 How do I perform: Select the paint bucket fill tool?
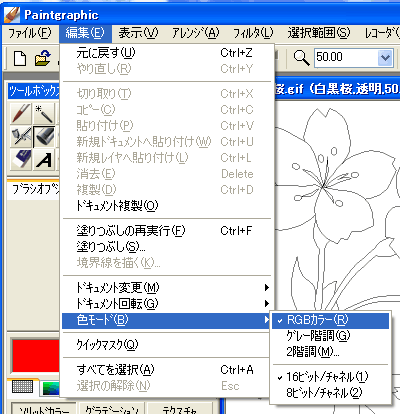pos(44,136)
